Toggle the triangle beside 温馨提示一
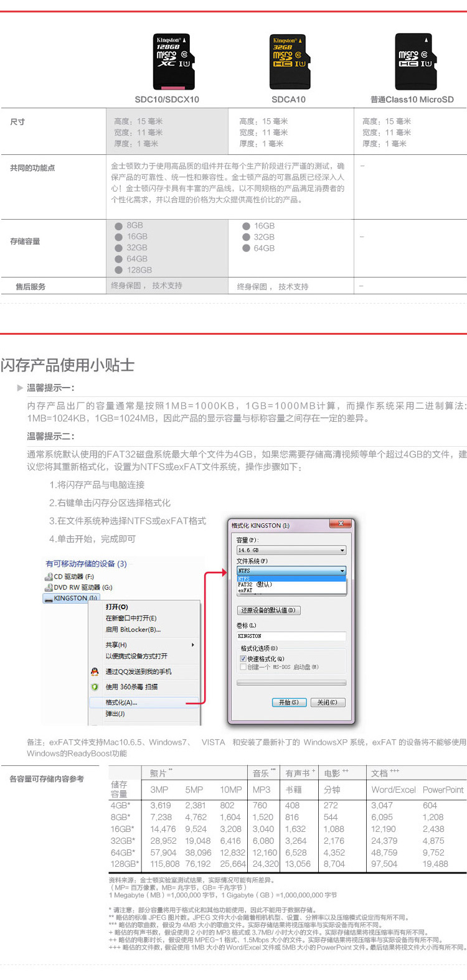The width and height of the screenshot is (467, 980). pyautogui.click(x=20, y=388)
